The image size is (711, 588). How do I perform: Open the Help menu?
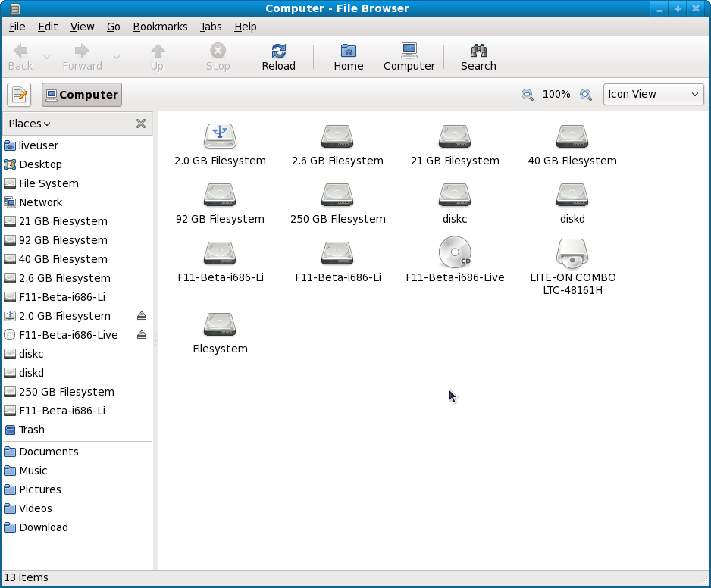246,27
